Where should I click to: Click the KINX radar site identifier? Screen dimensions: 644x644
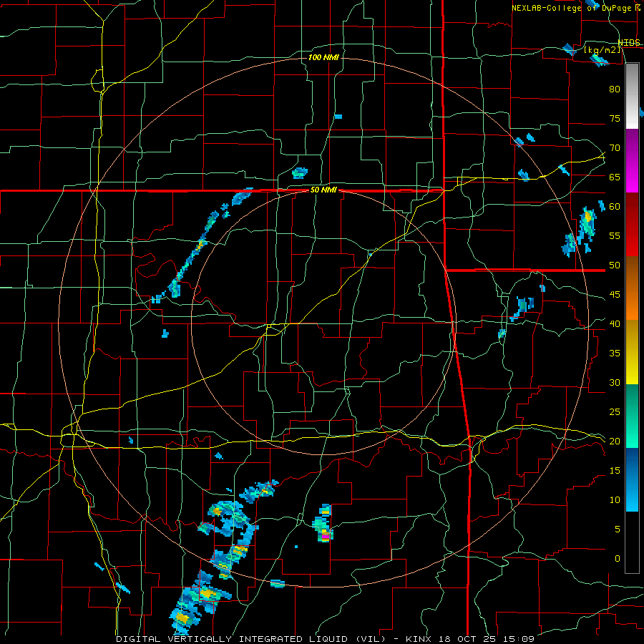click(420, 639)
